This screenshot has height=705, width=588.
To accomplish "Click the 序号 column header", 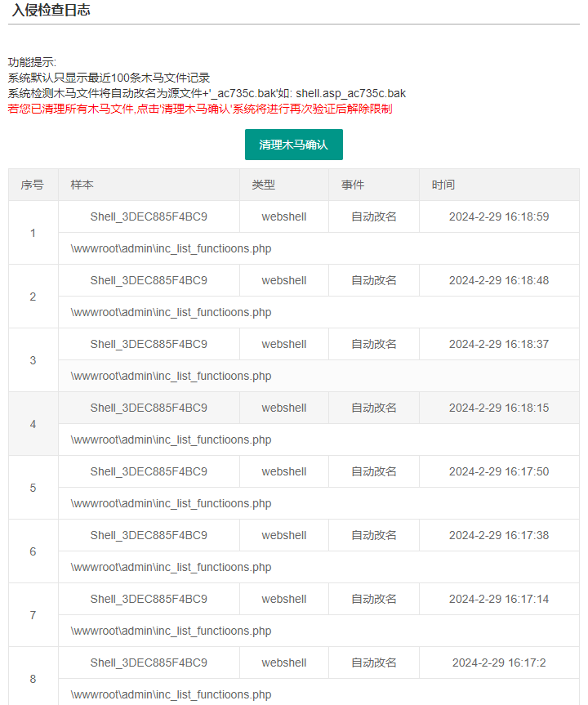I will click(x=33, y=185).
